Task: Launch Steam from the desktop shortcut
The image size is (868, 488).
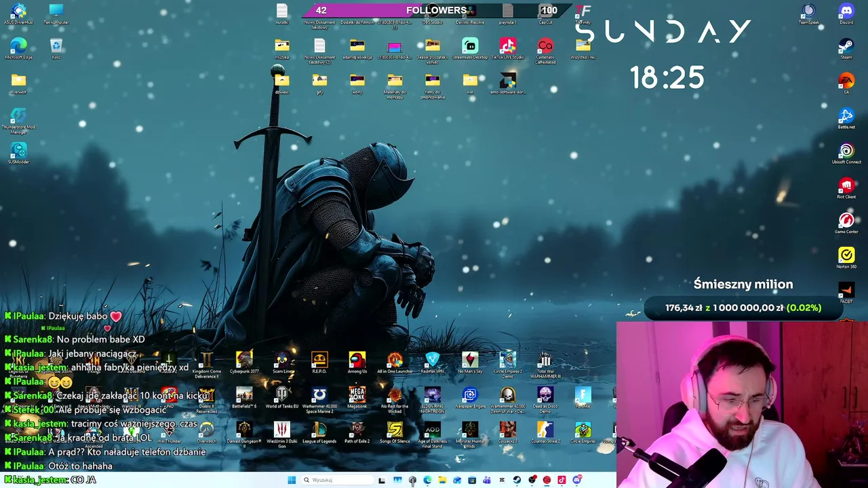Action: click(x=846, y=49)
